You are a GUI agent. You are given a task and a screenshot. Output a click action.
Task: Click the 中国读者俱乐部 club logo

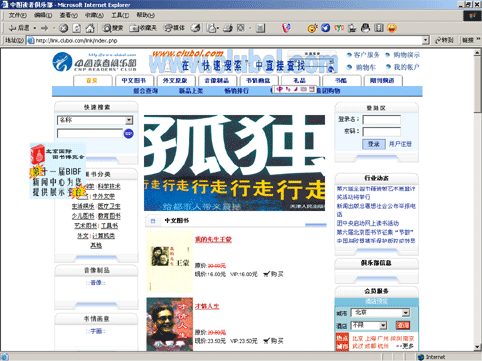[x=94, y=62]
